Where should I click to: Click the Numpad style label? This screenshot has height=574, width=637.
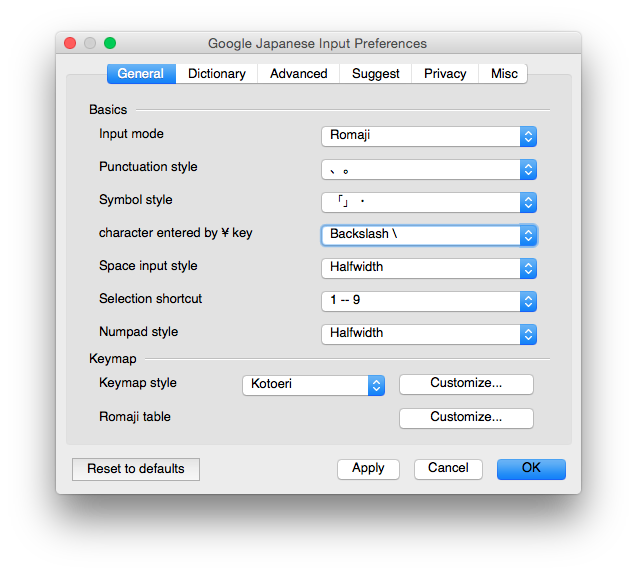tap(139, 332)
